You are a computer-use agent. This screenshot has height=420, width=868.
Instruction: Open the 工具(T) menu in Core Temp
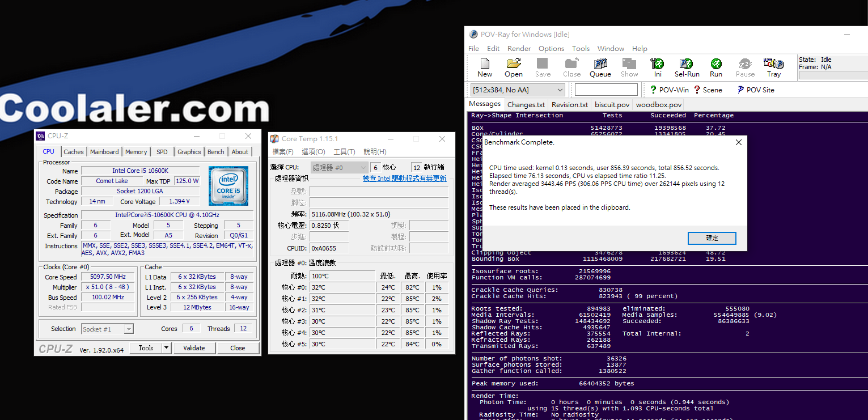(344, 152)
